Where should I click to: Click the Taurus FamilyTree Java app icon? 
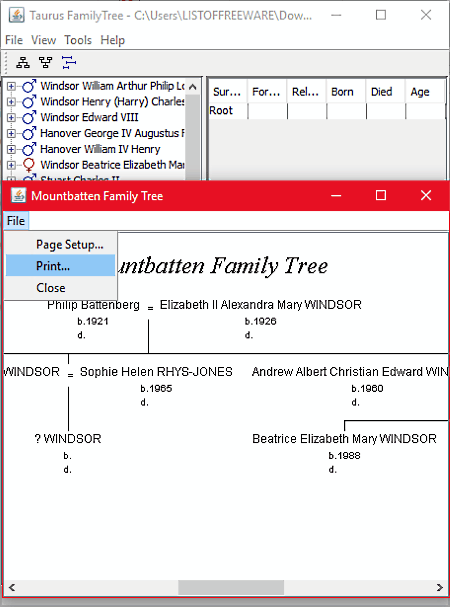[x=17, y=15]
